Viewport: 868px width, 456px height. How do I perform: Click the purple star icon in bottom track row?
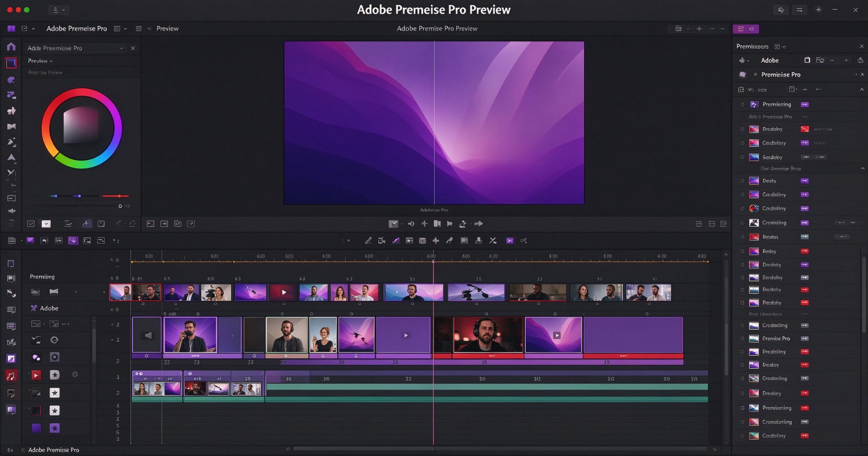coord(55,428)
